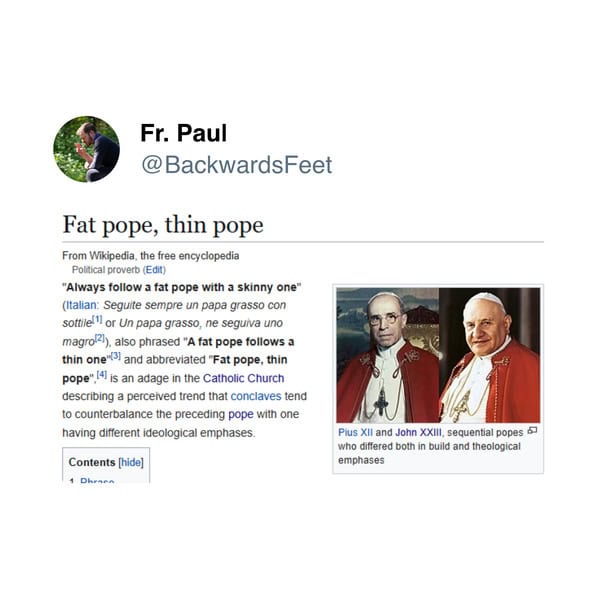Open the Italian language link
The image size is (599, 599).
(x=81, y=305)
